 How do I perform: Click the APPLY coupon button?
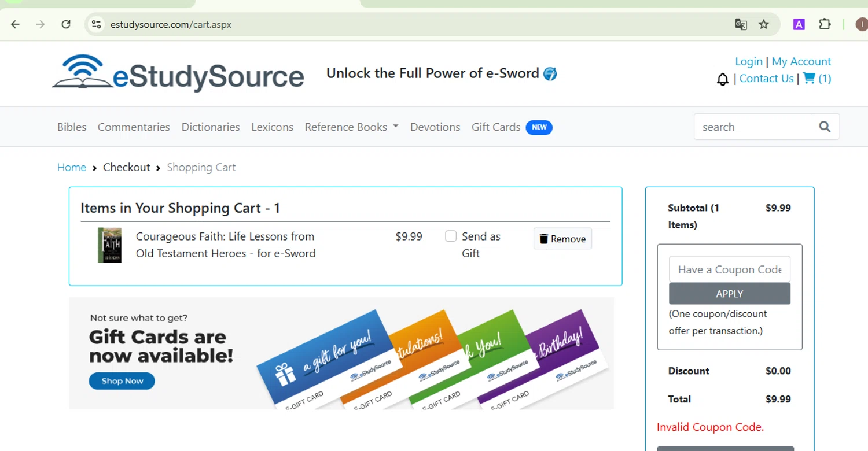730,294
